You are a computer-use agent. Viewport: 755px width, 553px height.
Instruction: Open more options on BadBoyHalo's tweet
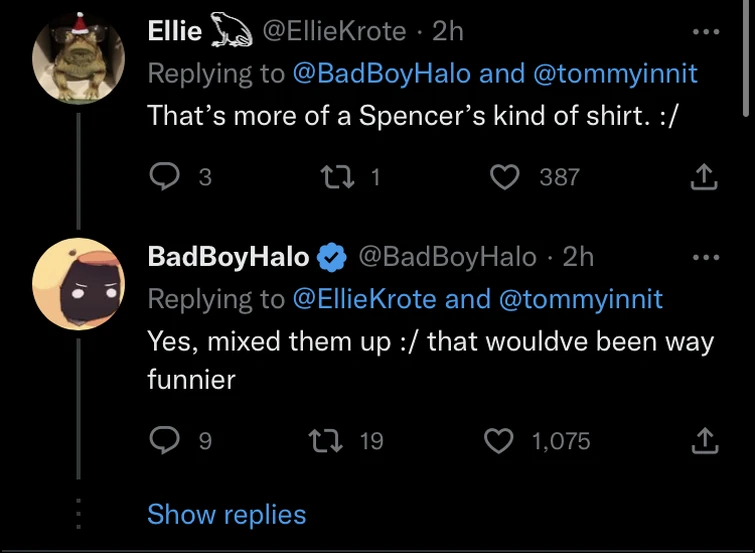click(706, 257)
